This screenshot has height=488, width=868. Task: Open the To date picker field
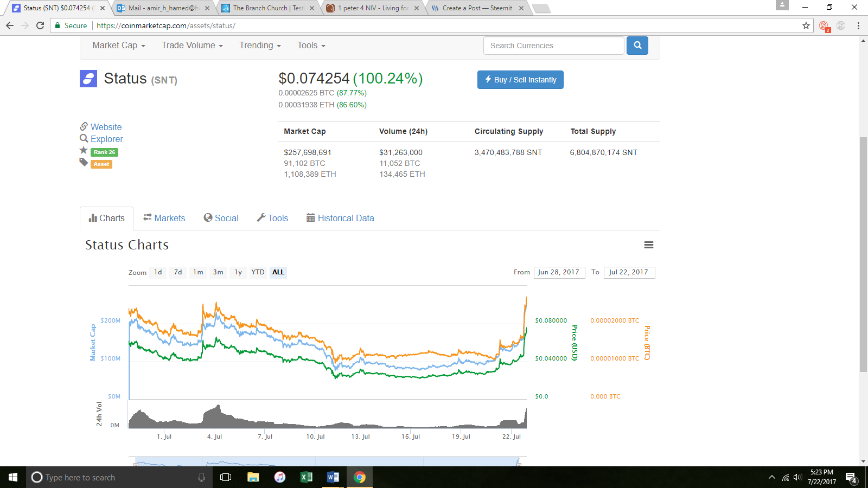click(629, 272)
